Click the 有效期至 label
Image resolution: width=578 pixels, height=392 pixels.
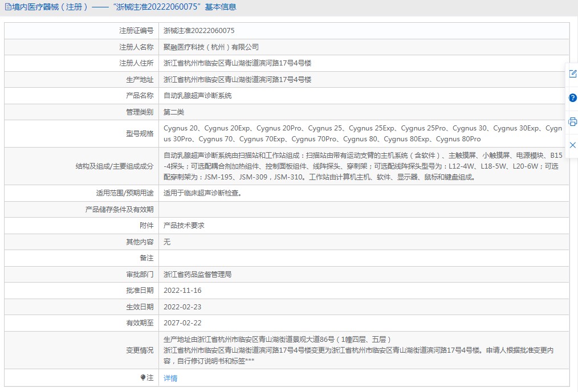pyautogui.click(x=140, y=322)
